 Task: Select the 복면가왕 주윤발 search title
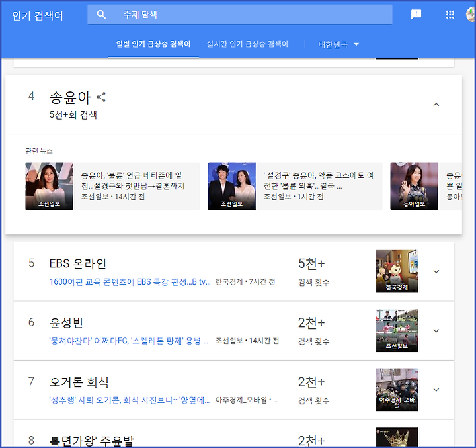(x=91, y=441)
